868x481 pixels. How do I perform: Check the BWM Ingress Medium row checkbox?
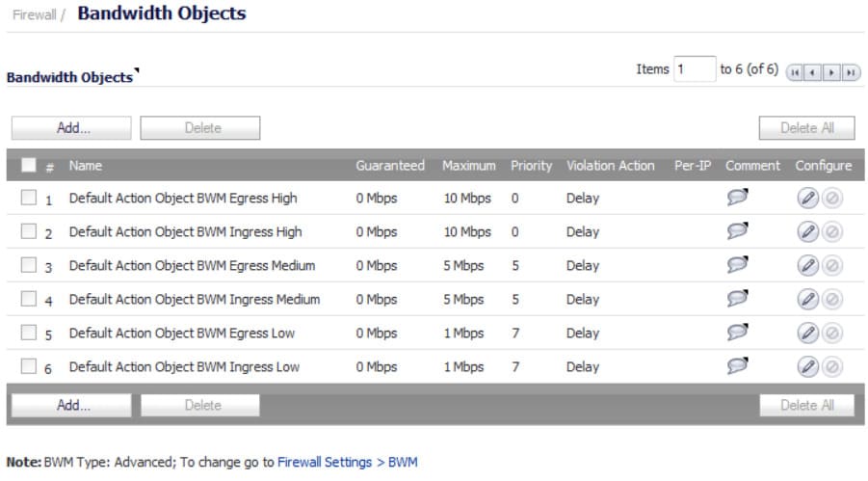[x=29, y=299]
